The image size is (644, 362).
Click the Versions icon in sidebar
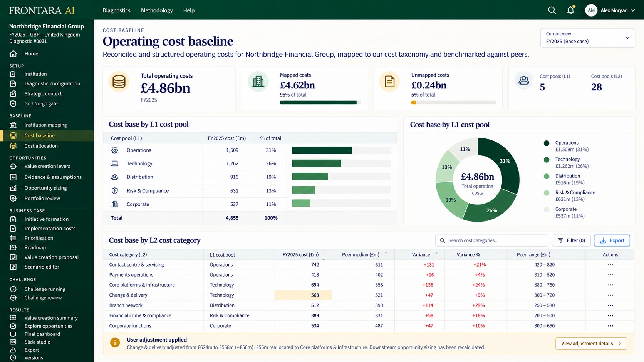click(x=13, y=358)
